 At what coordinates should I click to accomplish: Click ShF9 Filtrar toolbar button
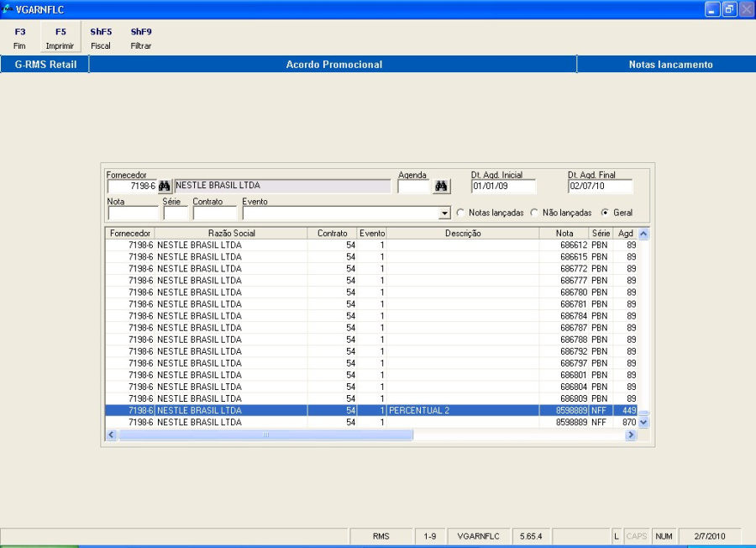pyautogui.click(x=141, y=39)
